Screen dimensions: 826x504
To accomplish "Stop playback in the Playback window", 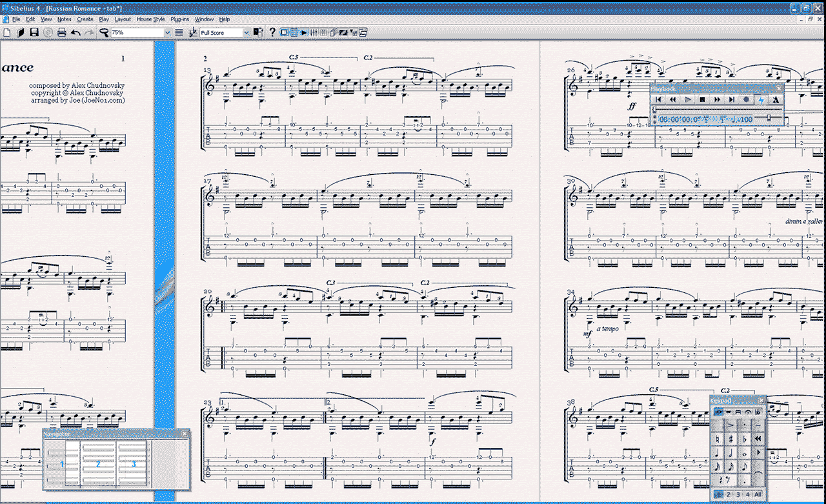I will (x=703, y=99).
